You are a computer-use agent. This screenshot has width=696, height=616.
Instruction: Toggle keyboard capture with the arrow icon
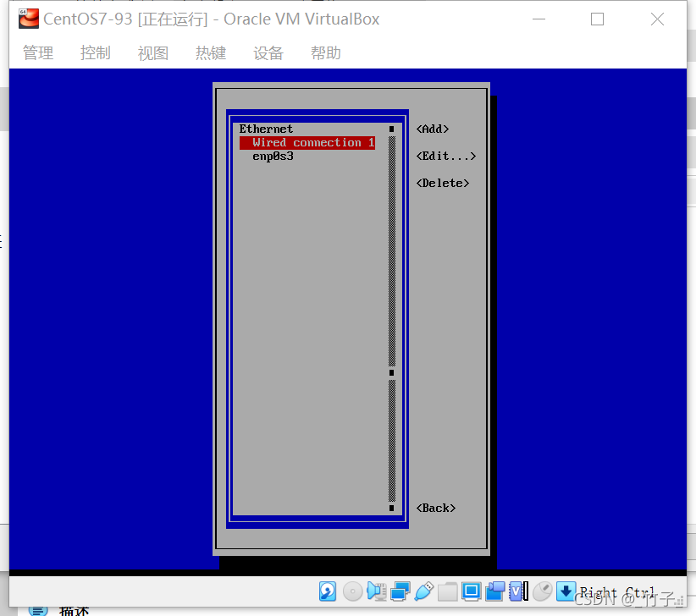click(x=566, y=591)
